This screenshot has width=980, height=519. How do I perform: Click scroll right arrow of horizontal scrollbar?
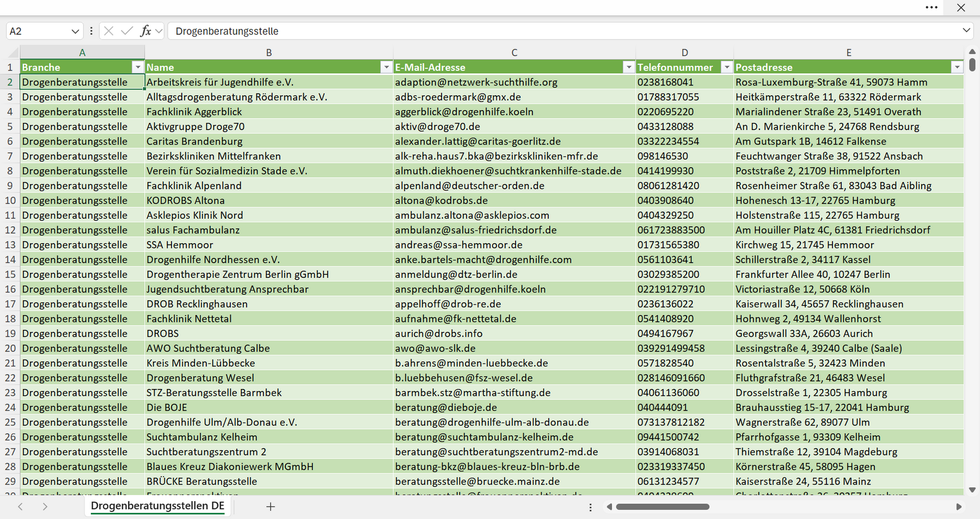click(x=959, y=506)
